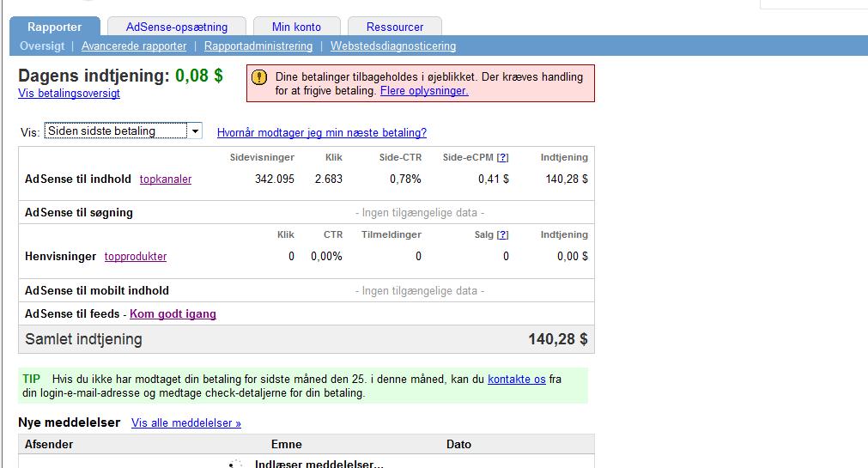868x468 pixels.
Task: Go to Rapportadministrering
Action: pyautogui.click(x=258, y=46)
